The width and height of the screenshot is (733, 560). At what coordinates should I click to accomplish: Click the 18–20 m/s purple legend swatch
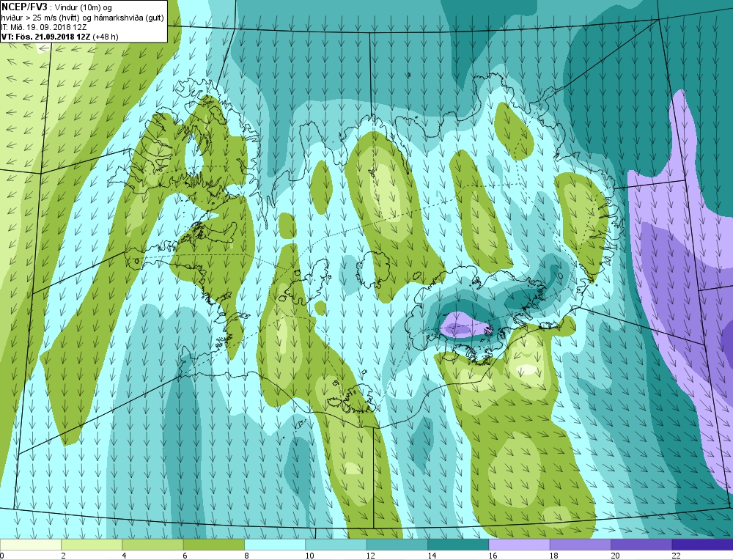(x=580, y=545)
